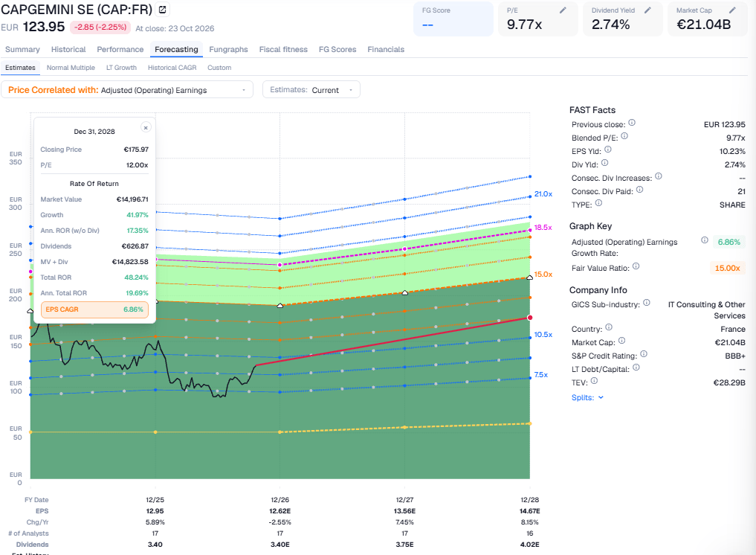
Task: Show info icon next to Div Yld
Action: pyautogui.click(x=604, y=163)
